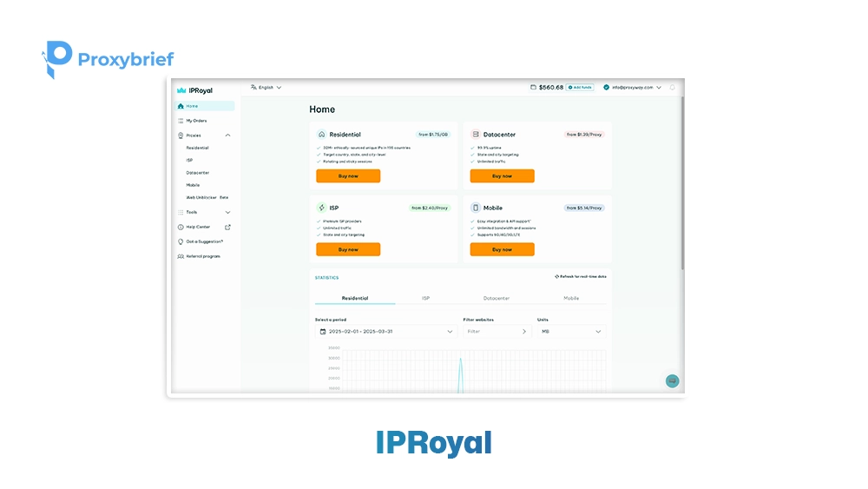Click the house icon on Residential card
868x489 pixels.
(x=322, y=135)
